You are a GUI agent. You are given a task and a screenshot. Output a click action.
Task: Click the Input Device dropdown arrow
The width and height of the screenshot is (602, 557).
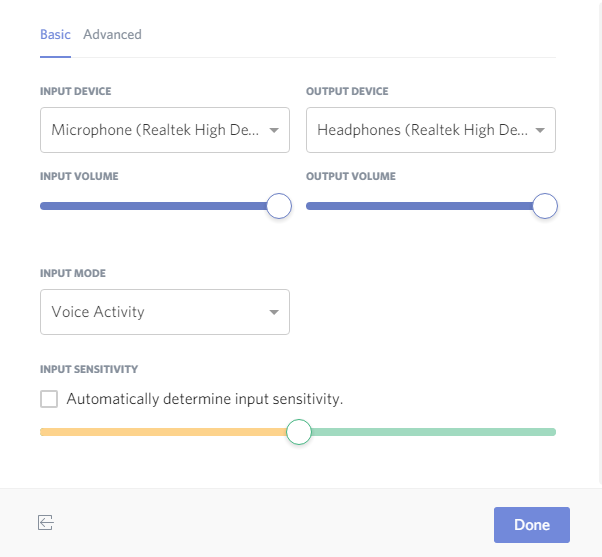pos(274,130)
